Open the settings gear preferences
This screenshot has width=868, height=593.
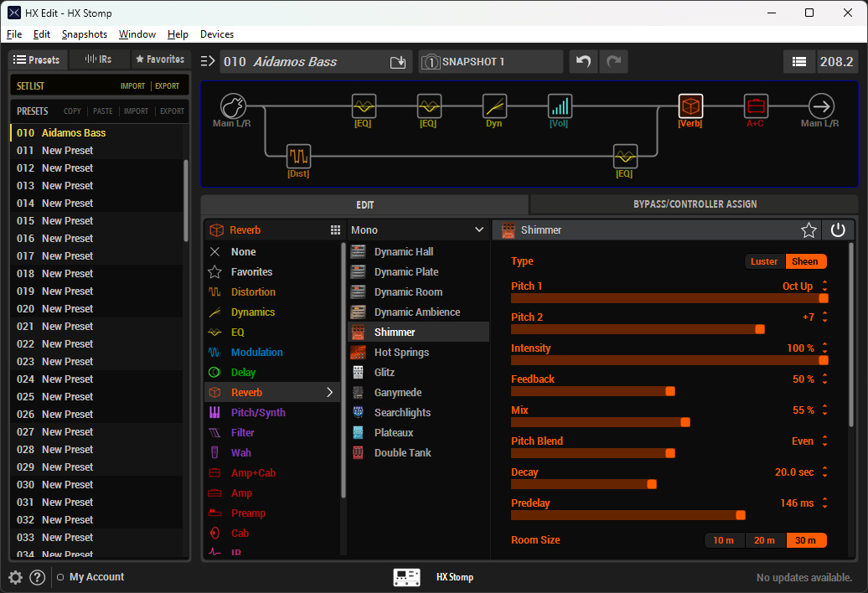pos(15,578)
